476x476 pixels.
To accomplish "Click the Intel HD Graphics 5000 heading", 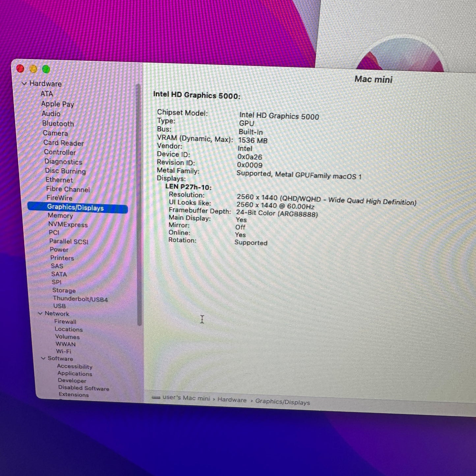I will (197, 95).
